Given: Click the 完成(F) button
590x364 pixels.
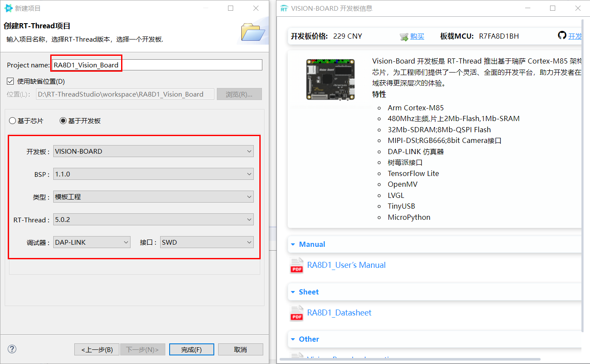Looking at the screenshot, I should tap(192, 349).
